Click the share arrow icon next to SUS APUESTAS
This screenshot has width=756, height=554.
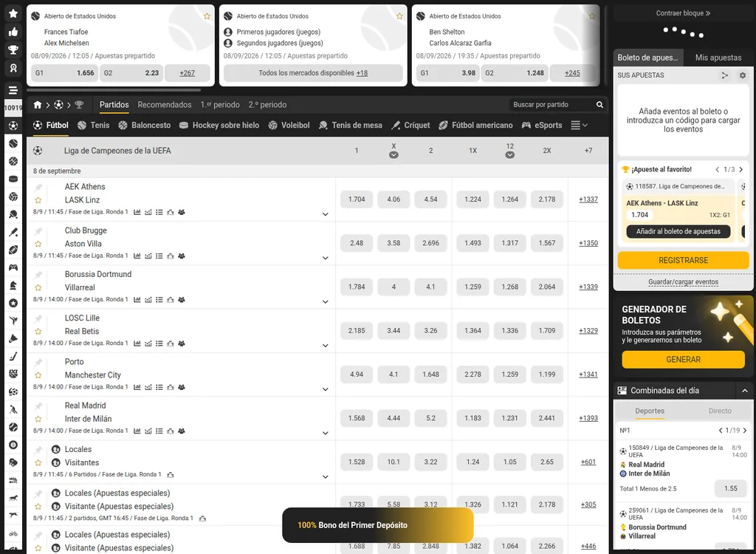pos(724,75)
